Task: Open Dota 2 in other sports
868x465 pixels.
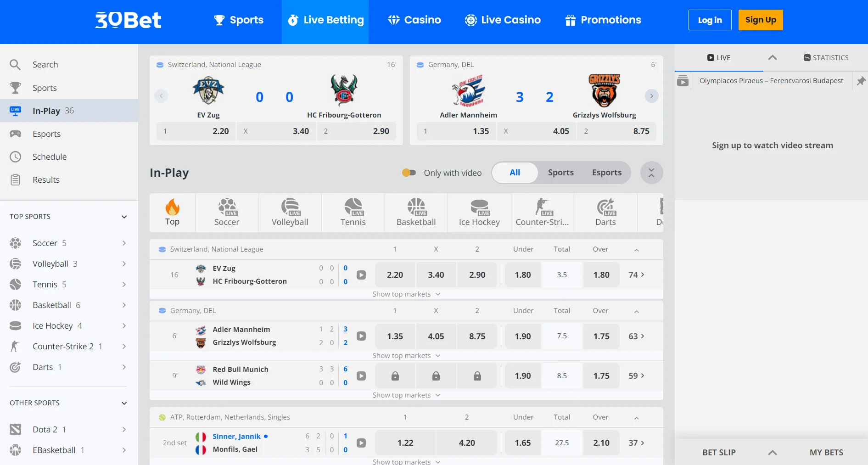Action: coord(69,430)
